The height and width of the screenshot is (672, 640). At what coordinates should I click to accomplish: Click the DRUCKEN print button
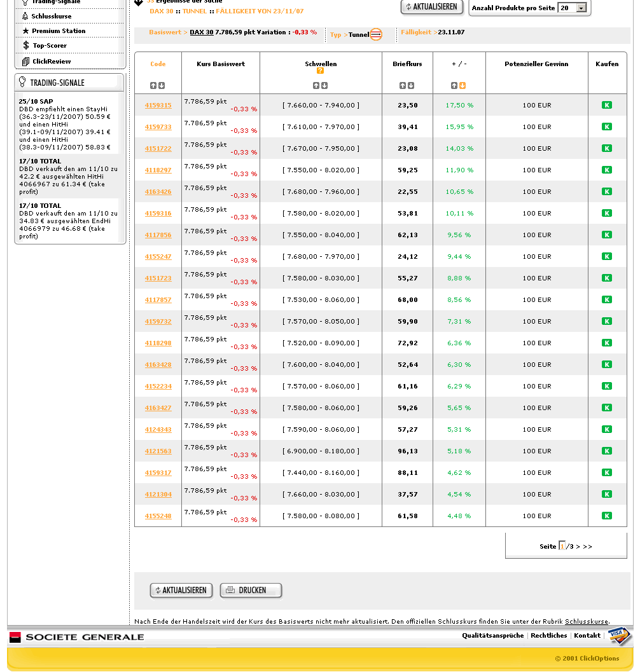click(x=251, y=590)
